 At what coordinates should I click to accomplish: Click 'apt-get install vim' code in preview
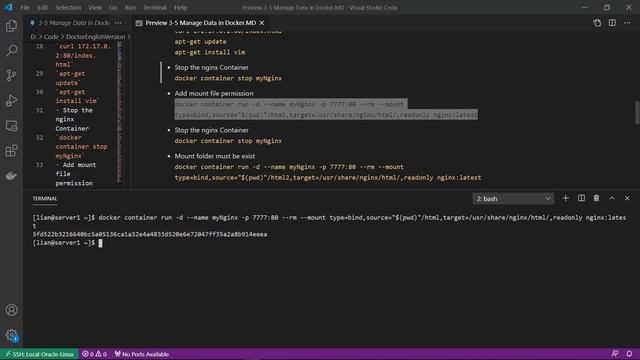[x=210, y=52]
